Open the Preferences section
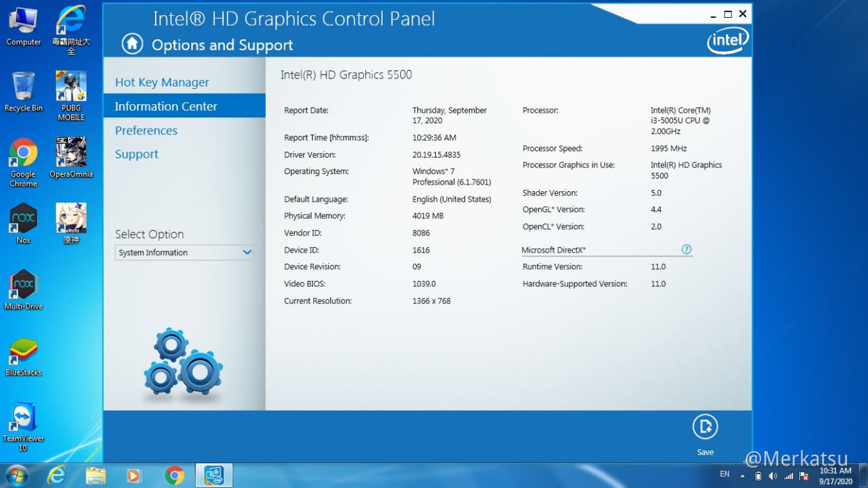The width and height of the screenshot is (868, 488). [x=146, y=131]
